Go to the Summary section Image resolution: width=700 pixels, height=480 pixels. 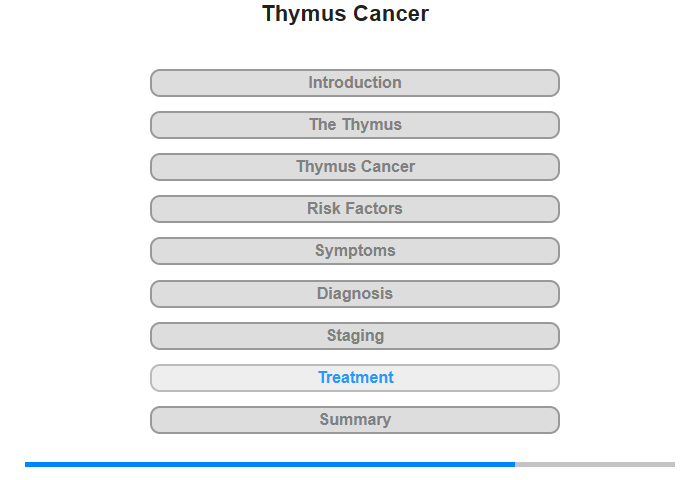(355, 420)
